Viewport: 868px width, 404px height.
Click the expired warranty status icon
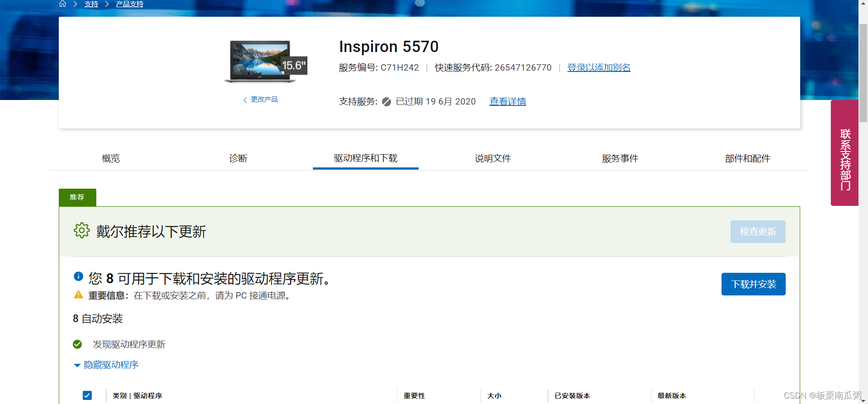(x=387, y=102)
